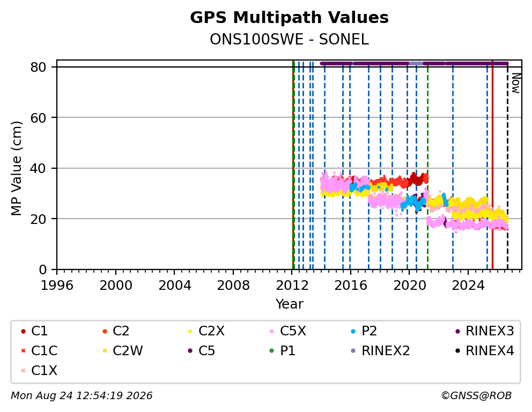Click the MP Value (cm) axis label
The image size is (532, 412).
(16, 168)
